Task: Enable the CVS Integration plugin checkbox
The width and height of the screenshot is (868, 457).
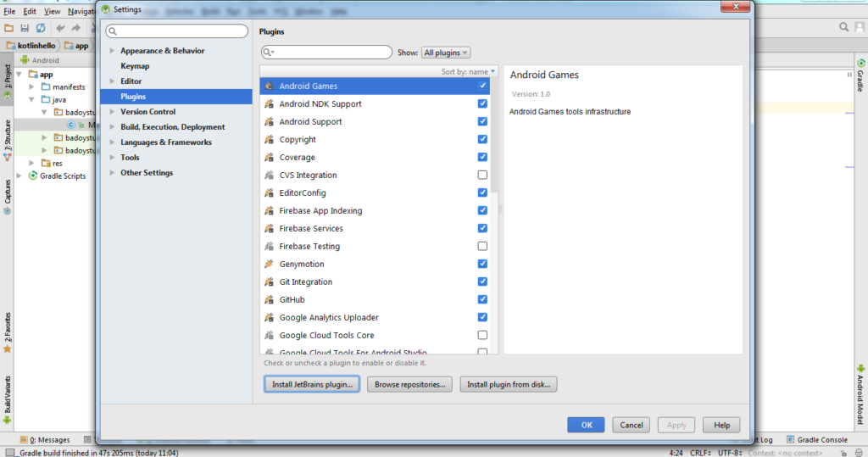Action: pos(482,176)
